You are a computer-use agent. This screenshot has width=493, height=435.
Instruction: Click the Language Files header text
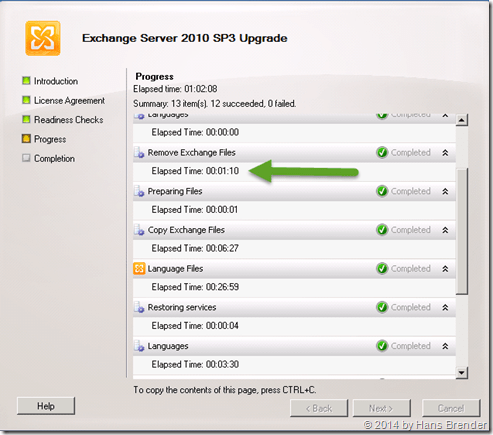175,269
